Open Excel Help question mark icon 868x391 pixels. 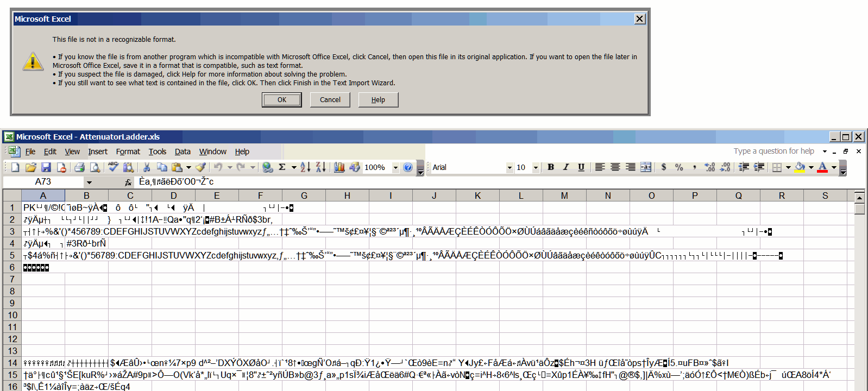click(408, 167)
